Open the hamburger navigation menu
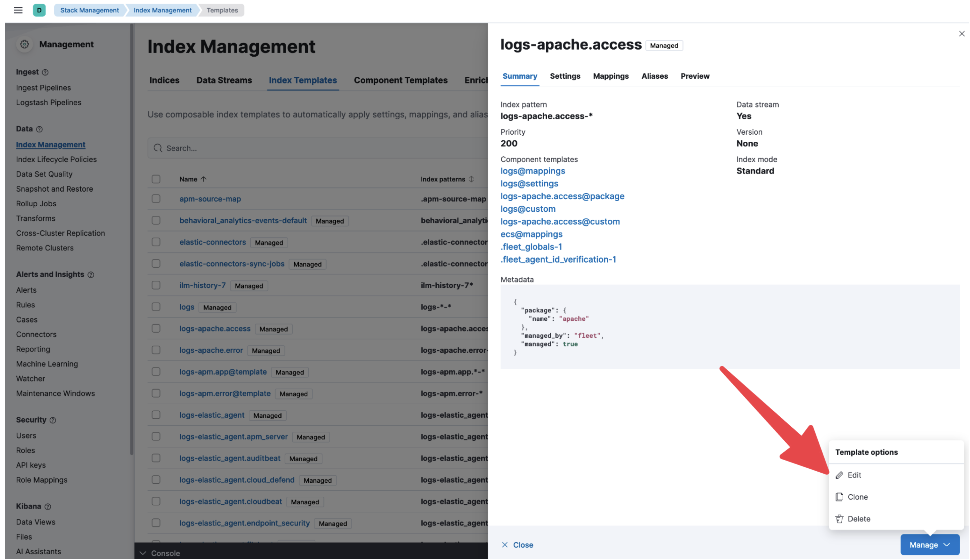The image size is (970, 560). pyautogui.click(x=18, y=10)
